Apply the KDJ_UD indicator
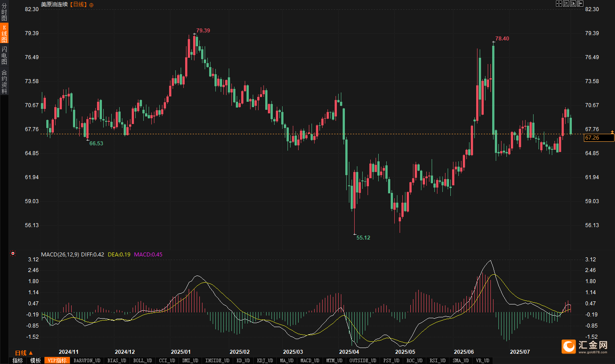Image resolution: width=615 pixels, height=364 pixels. tap(266, 360)
